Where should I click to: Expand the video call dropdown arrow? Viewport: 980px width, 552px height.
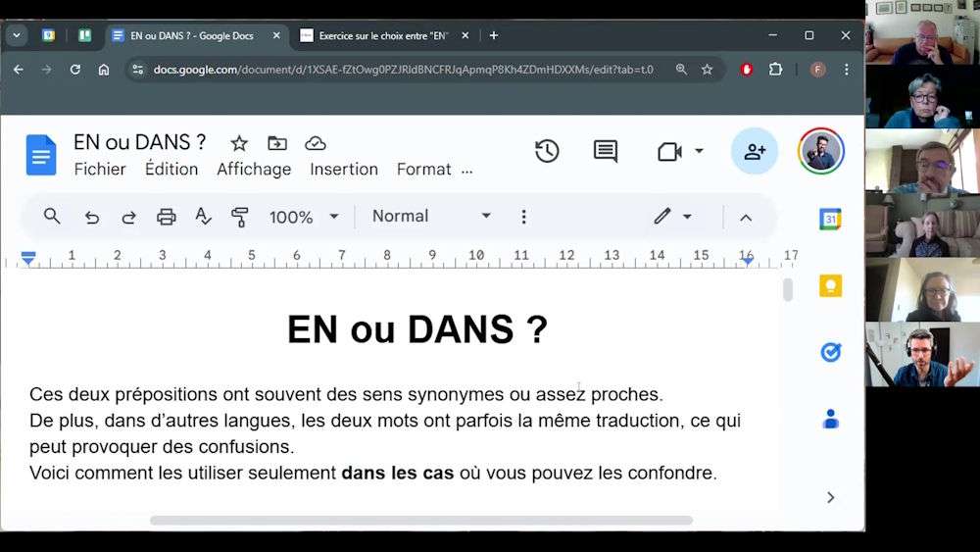tap(699, 151)
